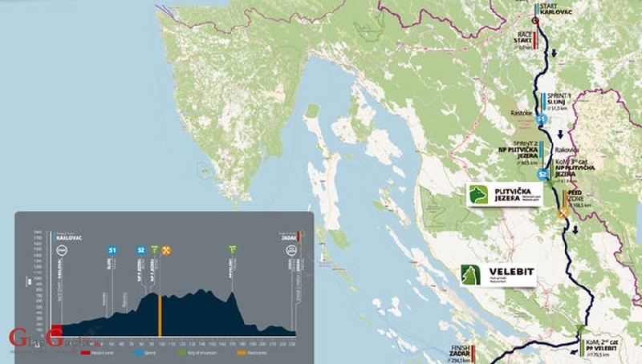Select the blue S2 sprint marker on map route
This screenshot has height=364, width=642.
(x=543, y=175)
